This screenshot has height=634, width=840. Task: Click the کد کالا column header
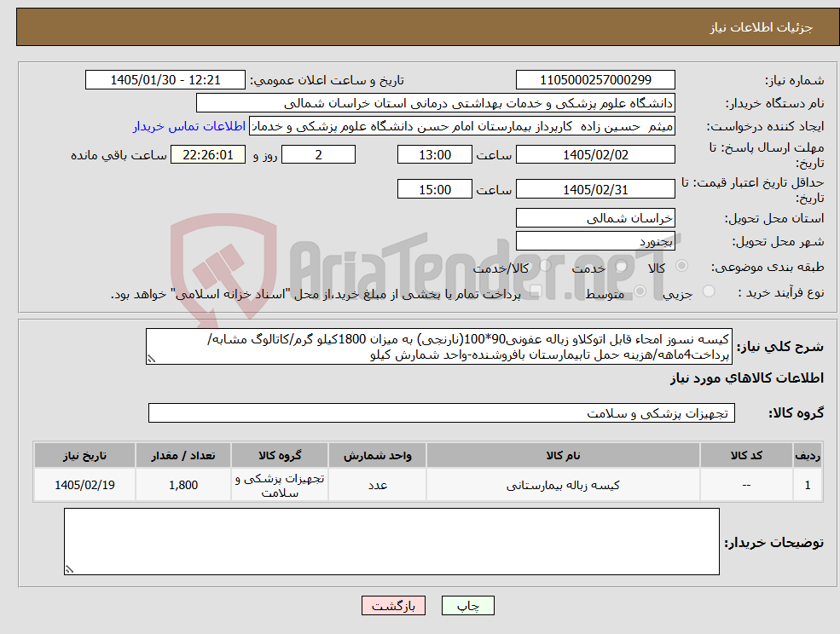click(746, 455)
